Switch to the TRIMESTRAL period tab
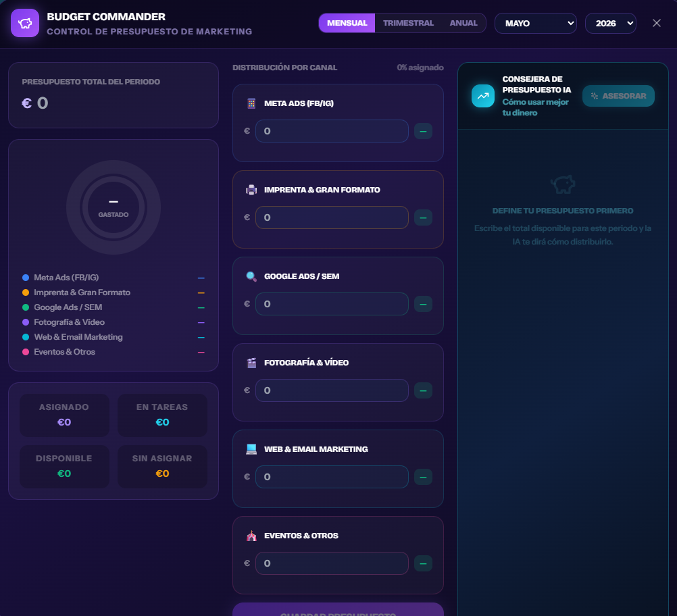The image size is (677, 616). coord(408,23)
